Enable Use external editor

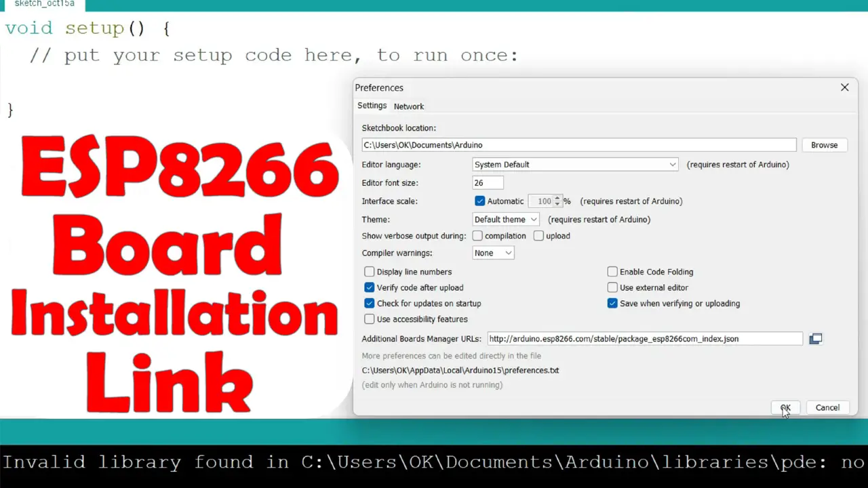coord(612,287)
